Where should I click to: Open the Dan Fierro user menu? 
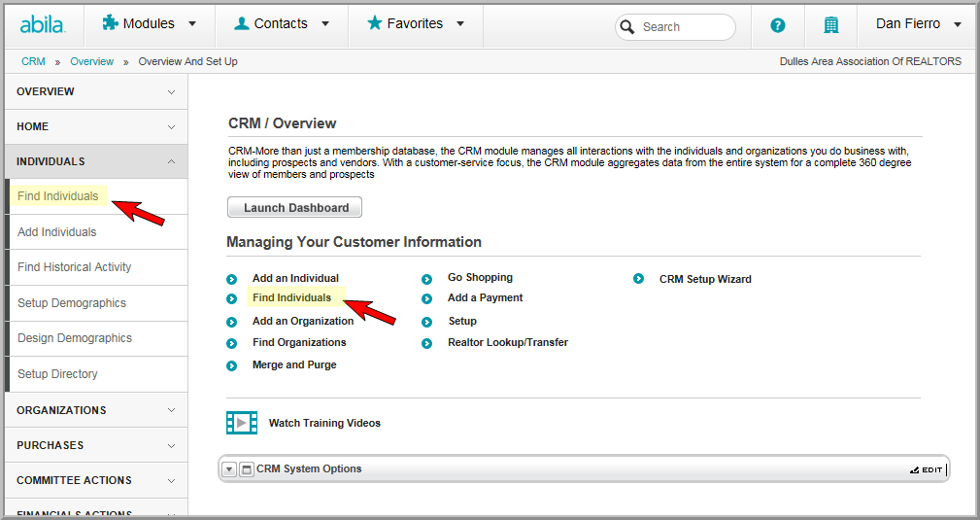[918, 23]
